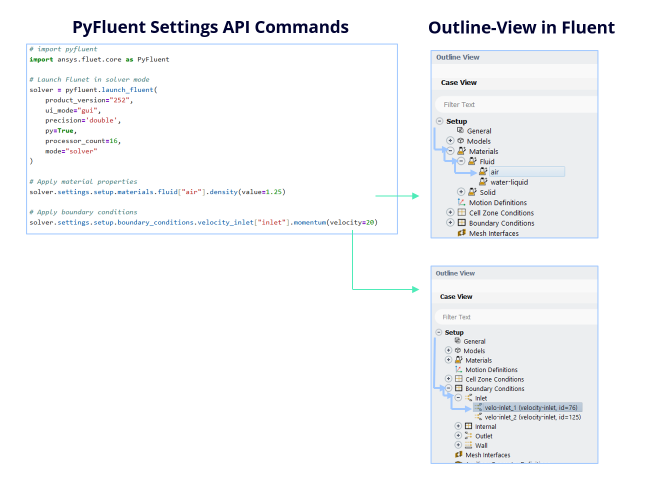
Task: Expand Cell Zone Conditions in lower panel
Action: coord(449,379)
